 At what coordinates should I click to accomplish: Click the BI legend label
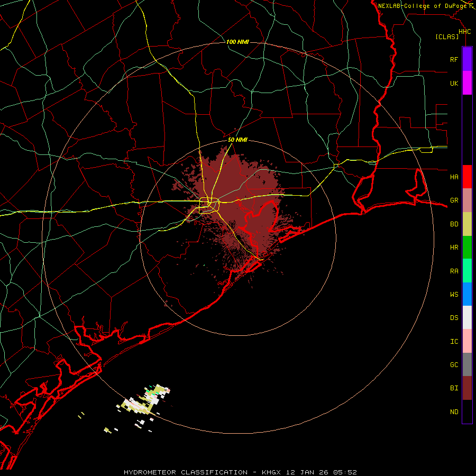coord(454,388)
